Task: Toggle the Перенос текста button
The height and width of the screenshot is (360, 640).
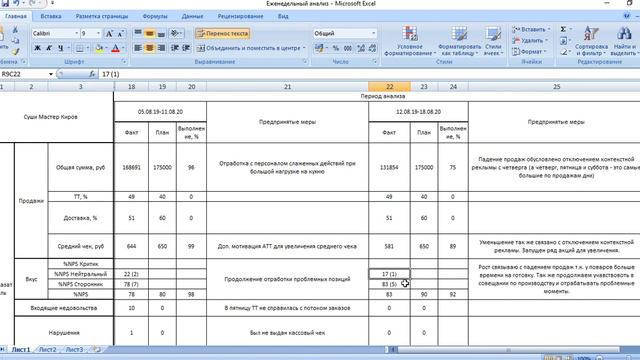Action: pyautogui.click(x=222, y=33)
